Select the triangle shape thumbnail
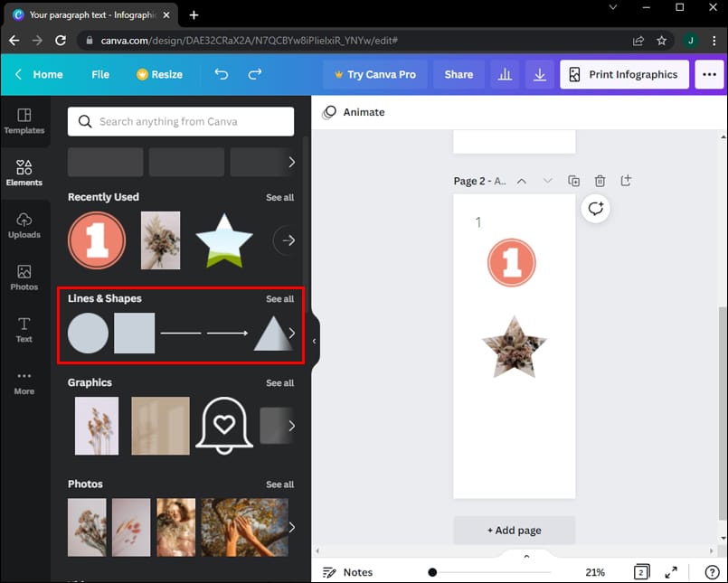The image size is (728, 583). pos(273,333)
